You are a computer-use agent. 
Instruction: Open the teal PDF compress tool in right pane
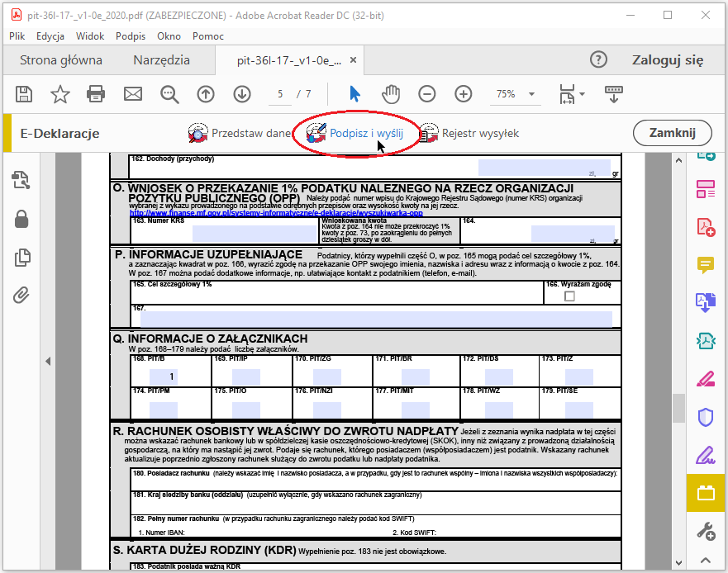click(705, 341)
